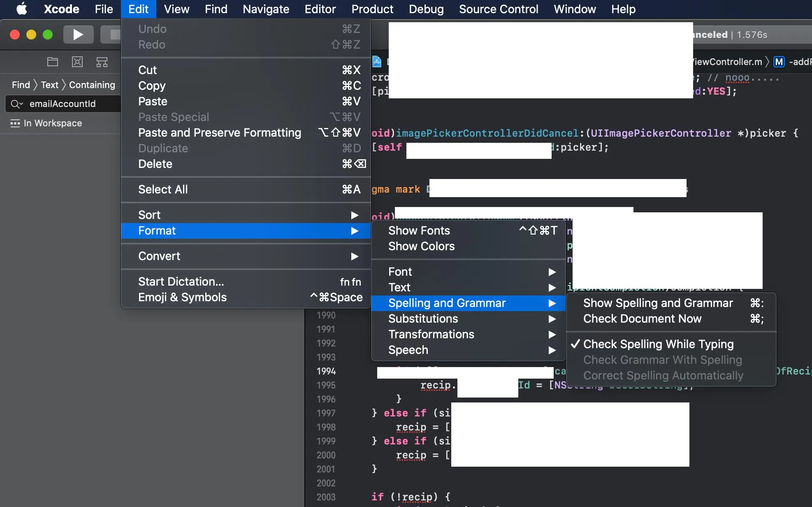Select Check Document Now

pyautogui.click(x=642, y=319)
